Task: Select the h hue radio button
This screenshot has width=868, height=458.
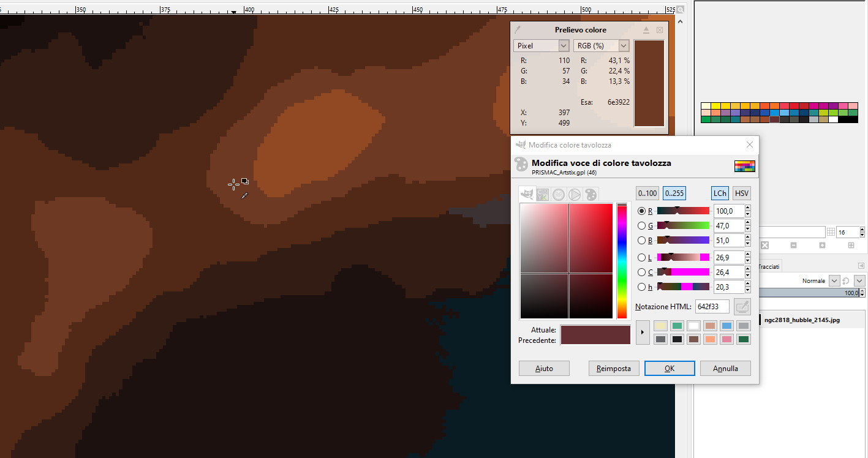Action: coord(642,287)
